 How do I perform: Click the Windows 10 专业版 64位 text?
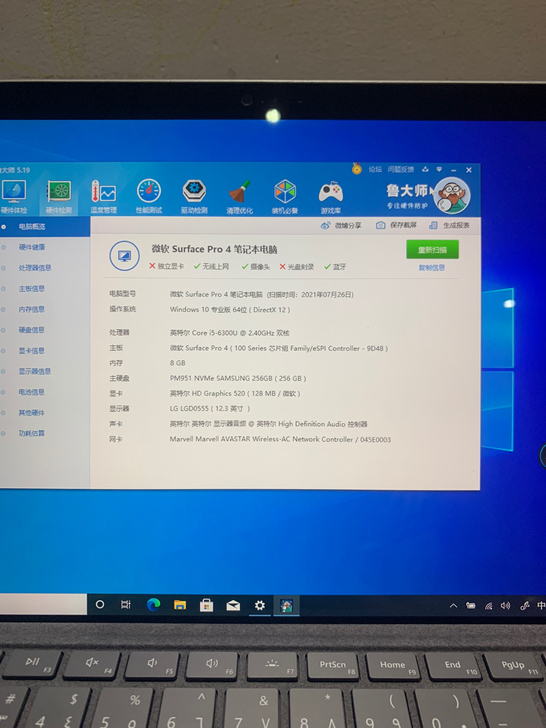pos(230,310)
